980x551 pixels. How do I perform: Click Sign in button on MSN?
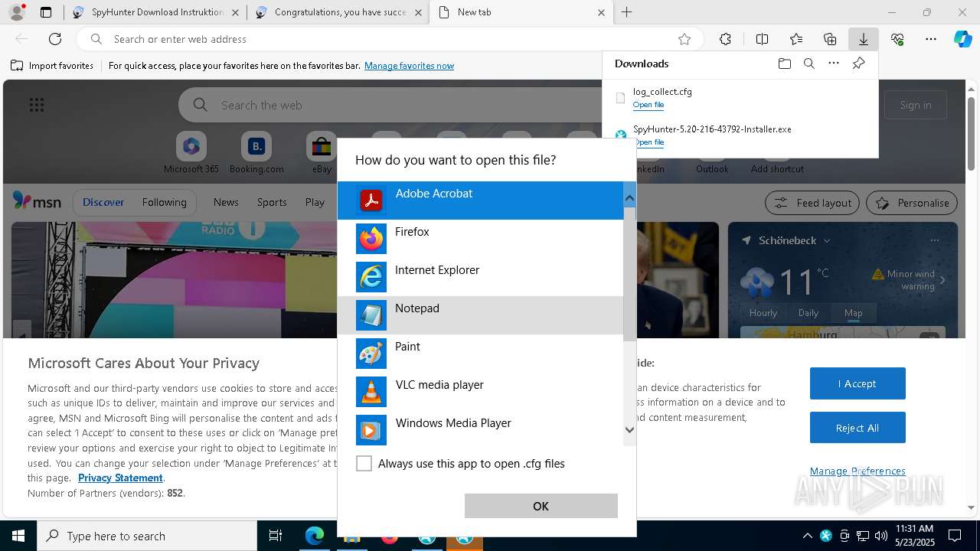[x=916, y=105]
